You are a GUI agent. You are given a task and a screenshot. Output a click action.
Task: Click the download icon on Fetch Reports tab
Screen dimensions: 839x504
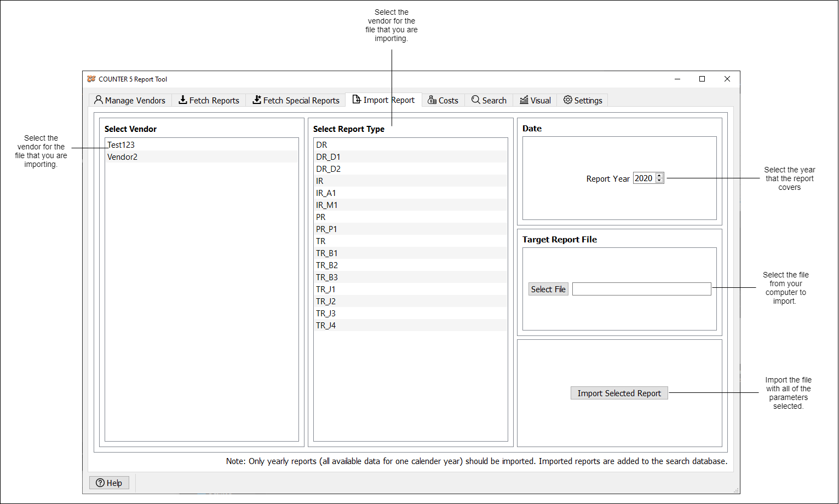click(x=183, y=100)
